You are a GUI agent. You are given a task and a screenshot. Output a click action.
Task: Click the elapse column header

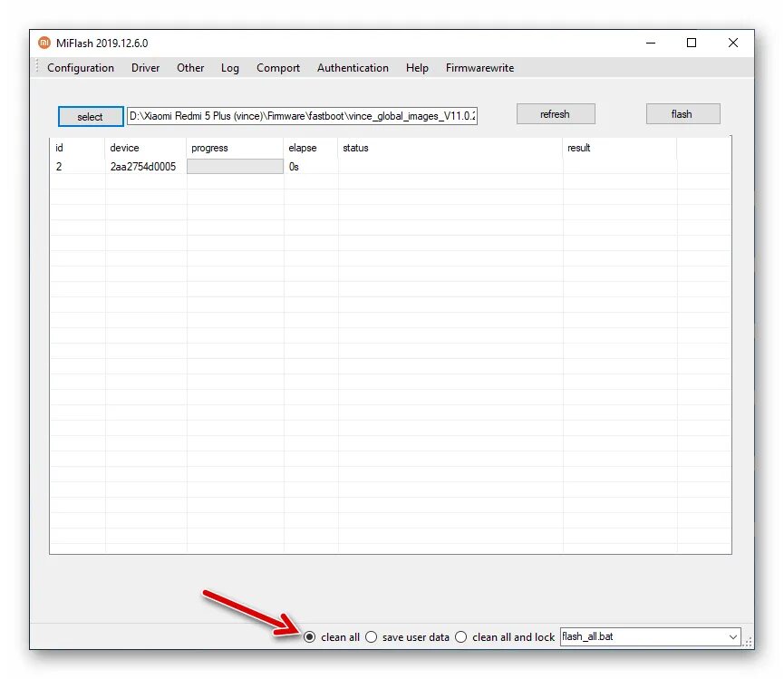(x=311, y=148)
